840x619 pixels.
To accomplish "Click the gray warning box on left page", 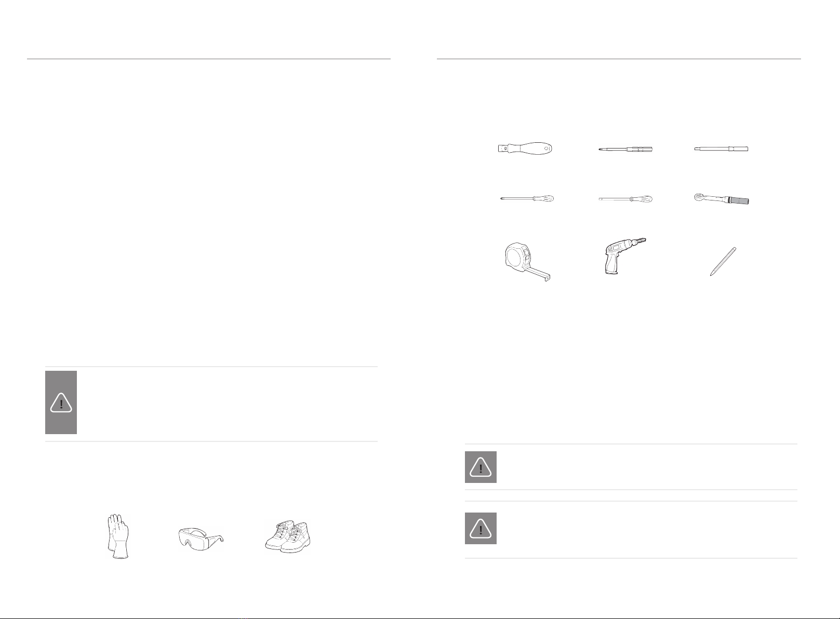I will point(61,402).
